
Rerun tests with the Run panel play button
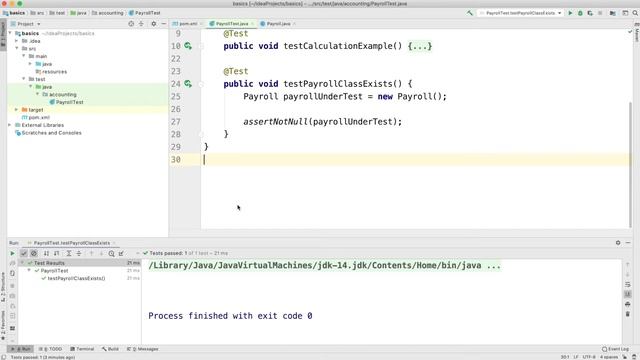[12, 253]
